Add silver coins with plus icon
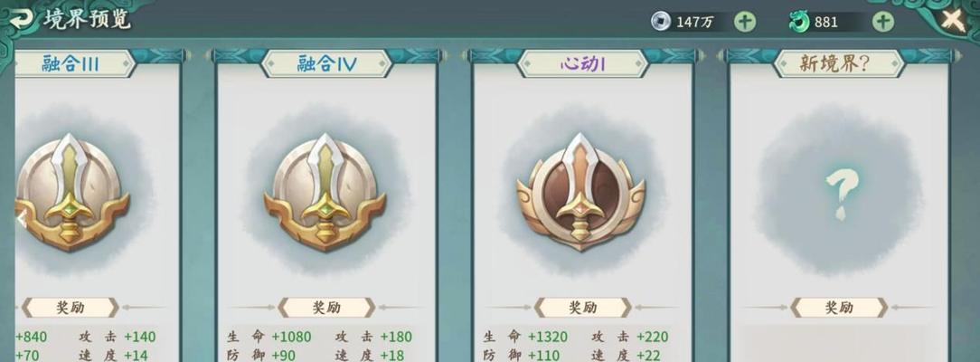The image size is (980, 362). [744, 22]
